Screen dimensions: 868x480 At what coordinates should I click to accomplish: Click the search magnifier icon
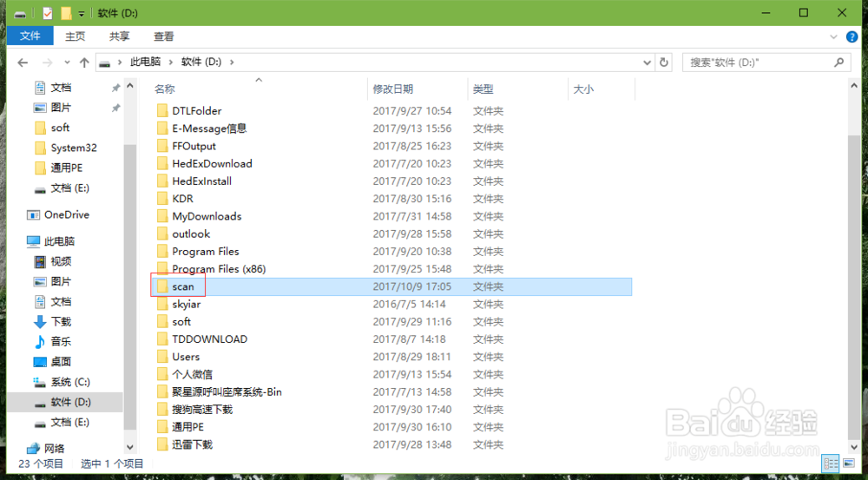coord(839,62)
